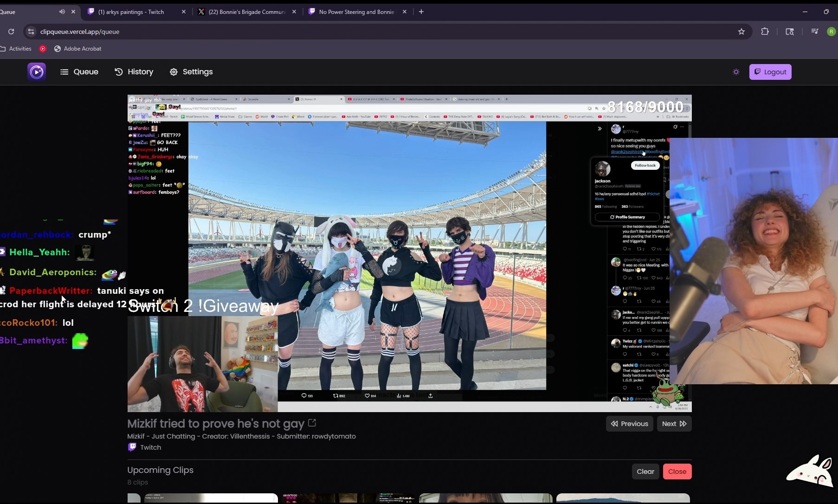Click the Twitch icon below clip info
838x504 pixels.
point(132,447)
